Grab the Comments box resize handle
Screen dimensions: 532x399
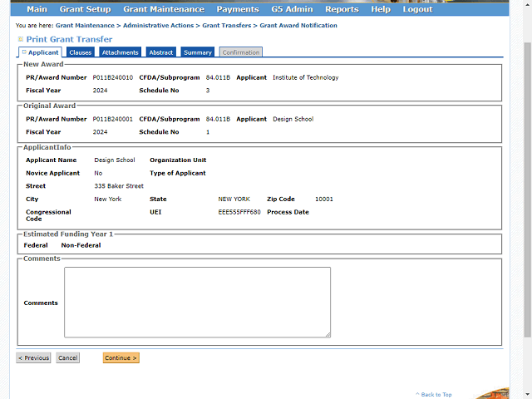(x=328, y=335)
